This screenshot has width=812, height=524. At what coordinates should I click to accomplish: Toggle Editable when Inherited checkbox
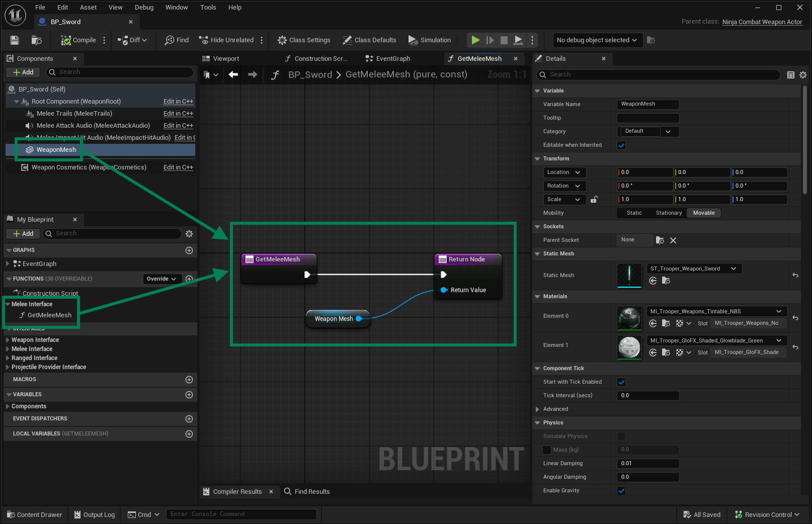[621, 145]
